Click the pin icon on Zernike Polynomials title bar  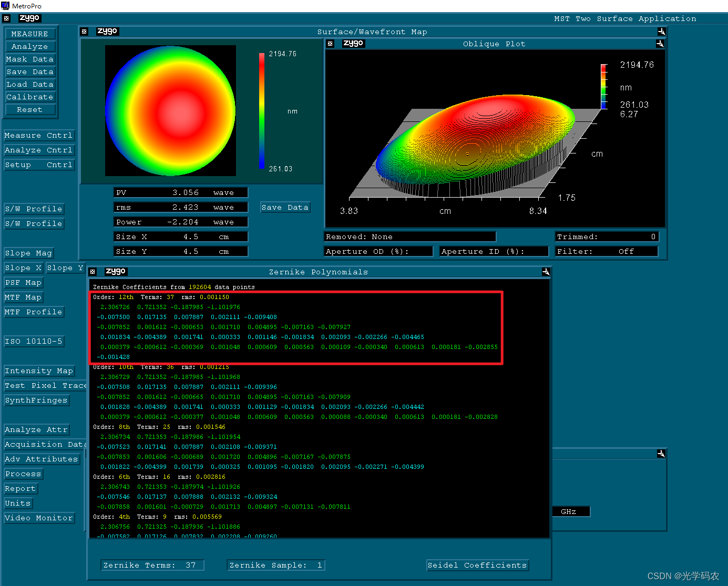546,272
